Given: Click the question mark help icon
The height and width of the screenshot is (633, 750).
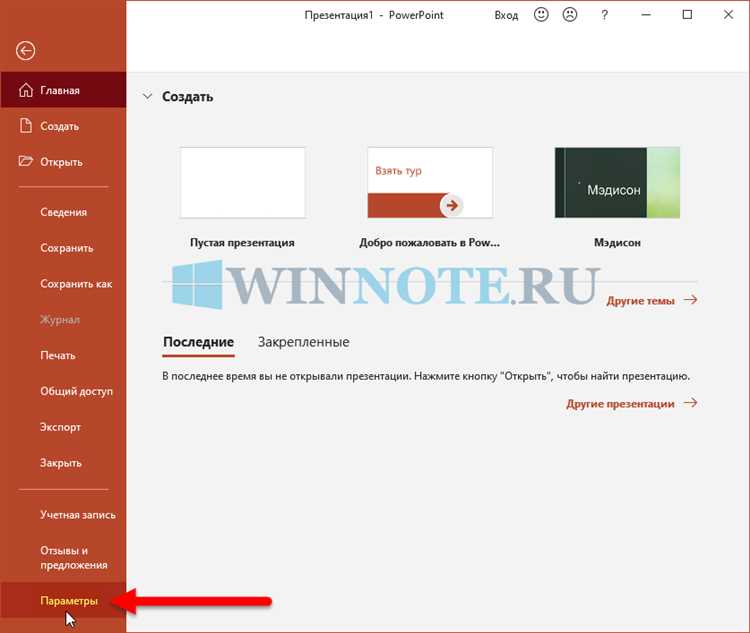Looking at the screenshot, I should click(605, 15).
